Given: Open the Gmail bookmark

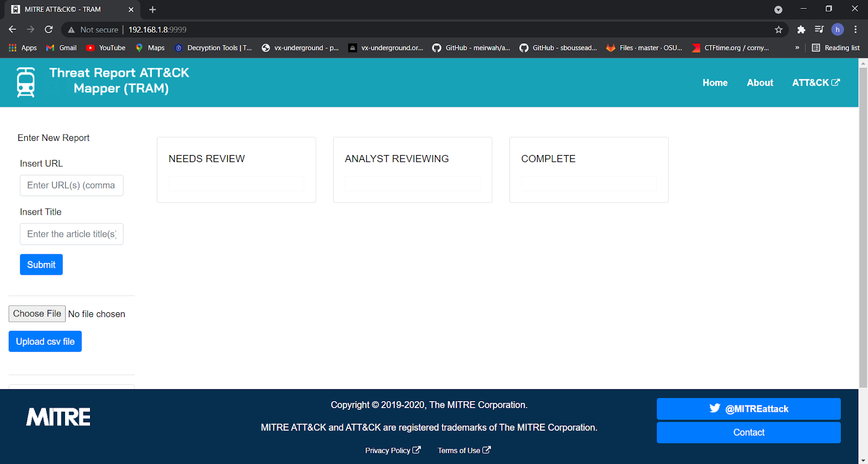Looking at the screenshot, I should [x=61, y=48].
